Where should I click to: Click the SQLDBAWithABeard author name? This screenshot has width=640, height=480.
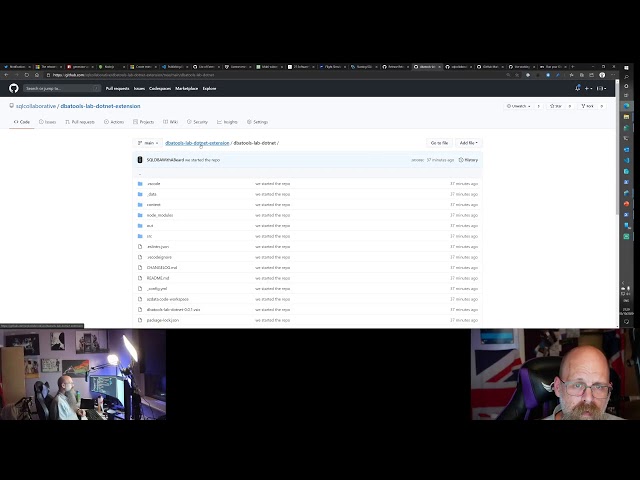165,160
